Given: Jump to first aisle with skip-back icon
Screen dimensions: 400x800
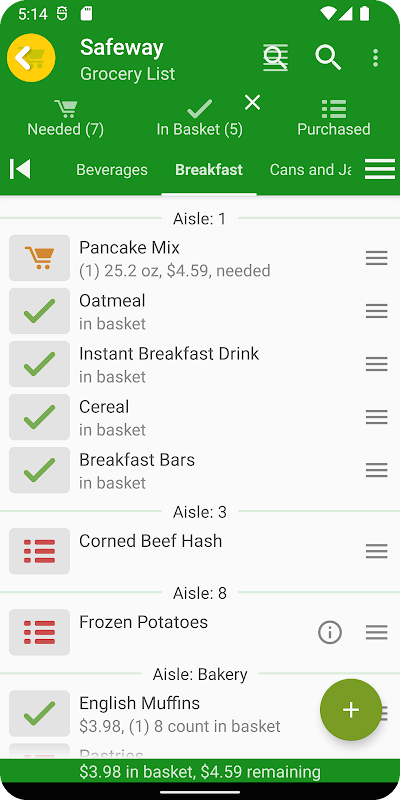Looking at the screenshot, I should pos(20,169).
